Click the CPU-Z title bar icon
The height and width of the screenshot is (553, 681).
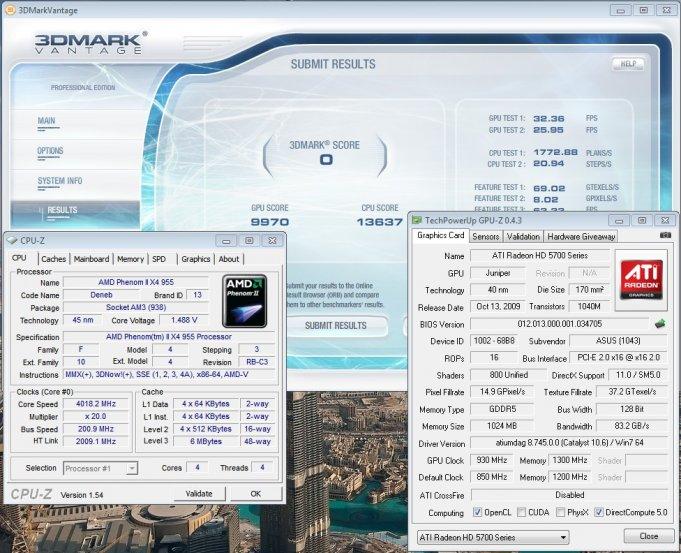click(12, 240)
